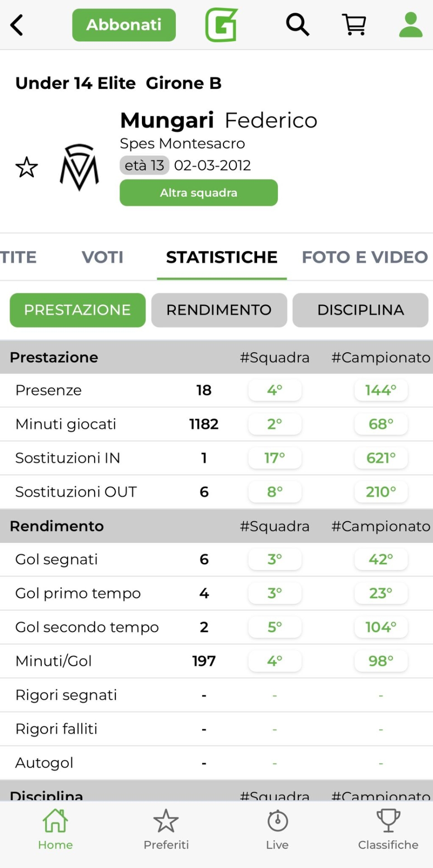
Task: Select the DISCIPLINA filter
Action: [360, 310]
